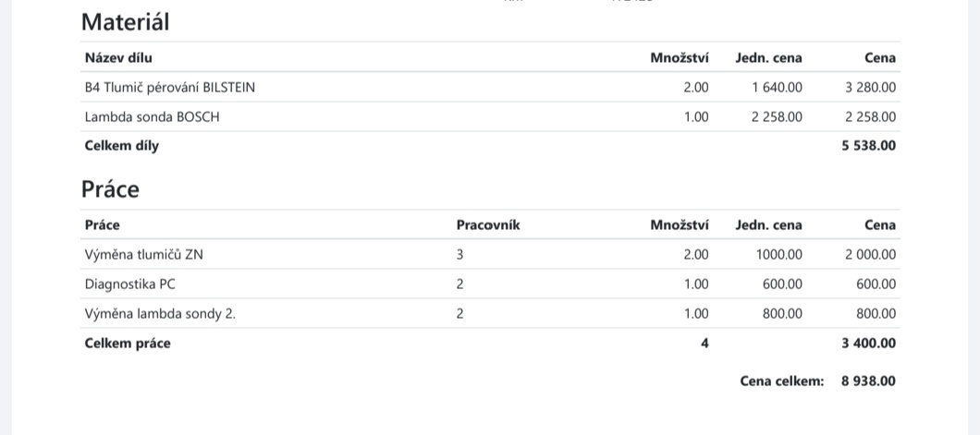Screen dimensions: 980x435
Task: Click the BILSTEIN row price 3 280.00
Action: coord(870,88)
